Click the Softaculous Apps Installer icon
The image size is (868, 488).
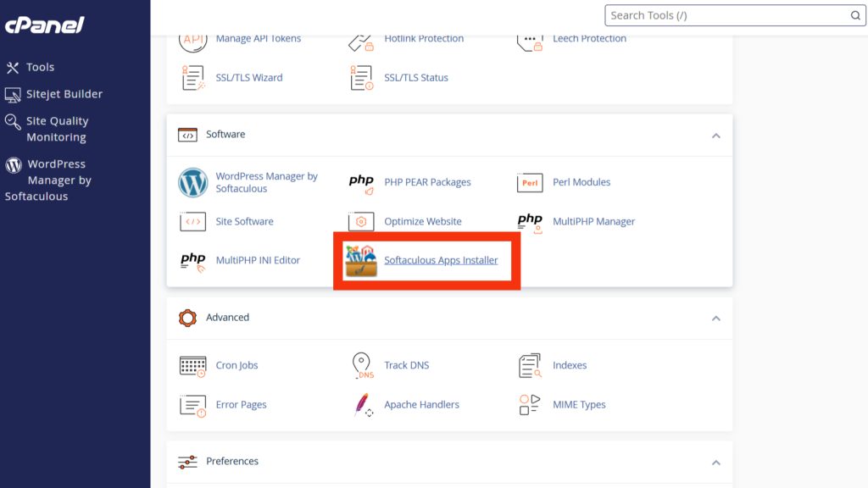click(x=361, y=260)
